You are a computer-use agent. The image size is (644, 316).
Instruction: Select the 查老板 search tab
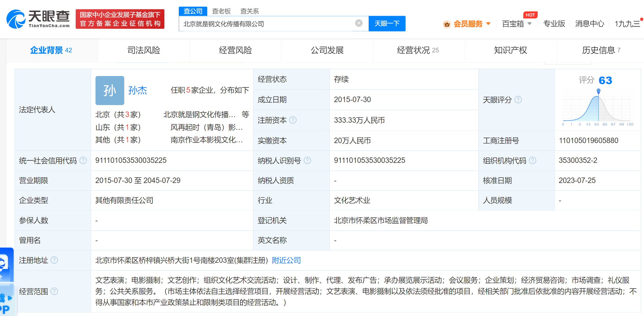point(221,11)
